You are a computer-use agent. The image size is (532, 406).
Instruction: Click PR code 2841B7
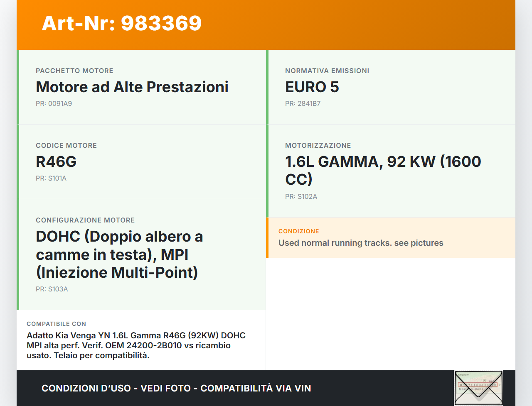click(303, 103)
